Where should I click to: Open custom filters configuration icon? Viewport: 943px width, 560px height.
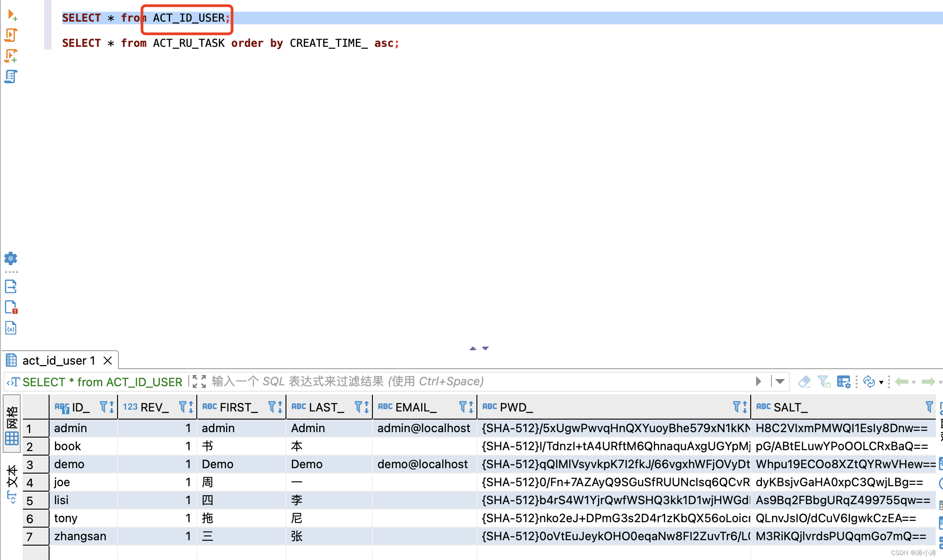(843, 382)
